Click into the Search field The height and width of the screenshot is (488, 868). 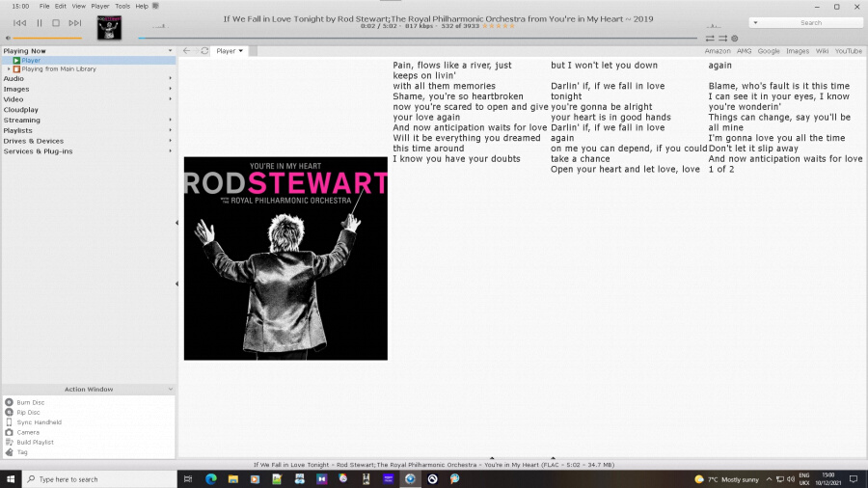[811, 23]
